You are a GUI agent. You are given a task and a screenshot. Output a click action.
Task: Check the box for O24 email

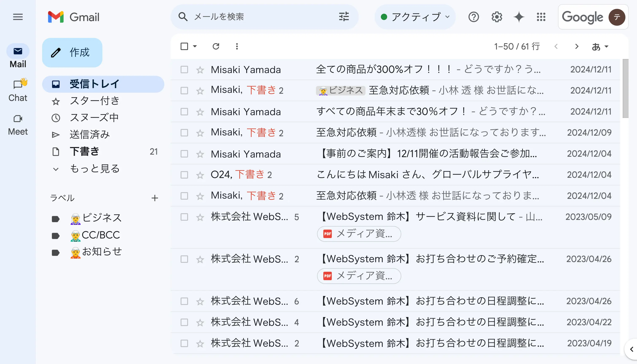point(184,175)
